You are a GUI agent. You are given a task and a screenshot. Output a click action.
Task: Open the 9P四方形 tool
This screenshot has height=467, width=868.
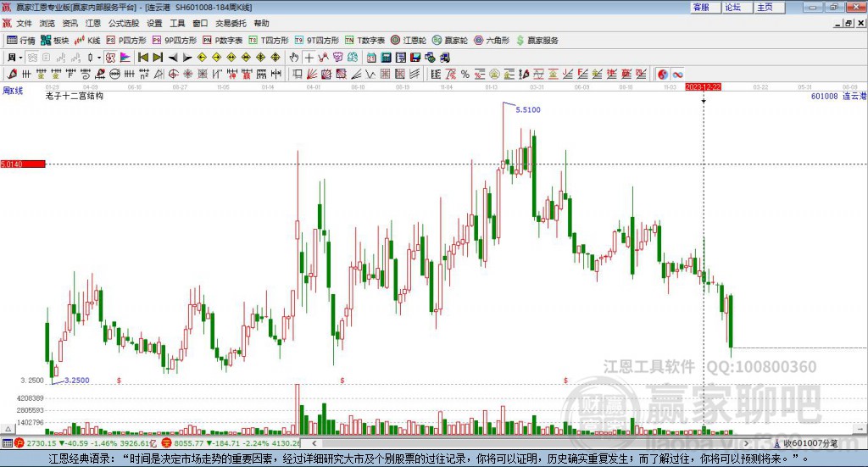click(174, 41)
